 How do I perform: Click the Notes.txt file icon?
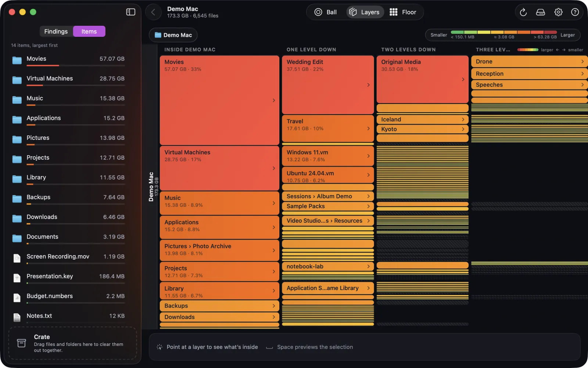[x=17, y=317]
